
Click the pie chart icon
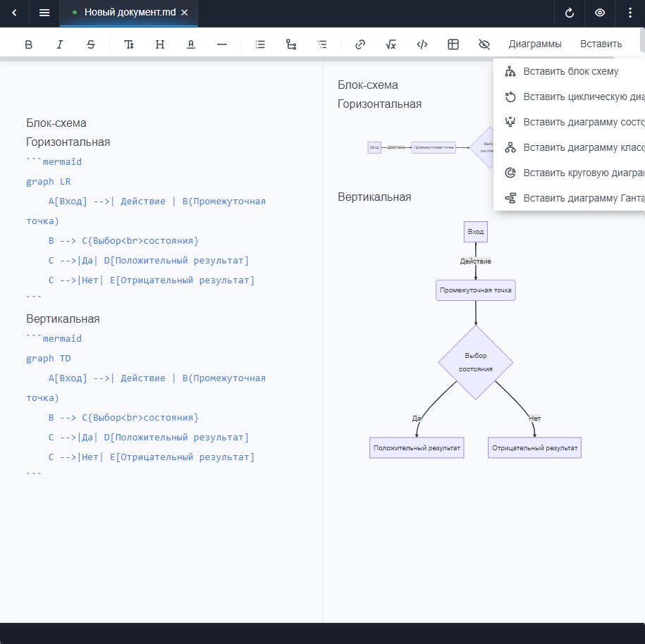pos(510,173)
